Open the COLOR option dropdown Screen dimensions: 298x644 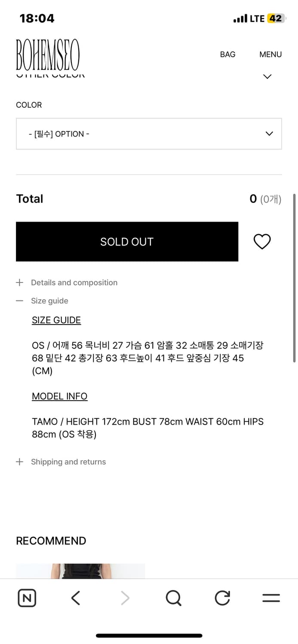click(x=149, y=134)
